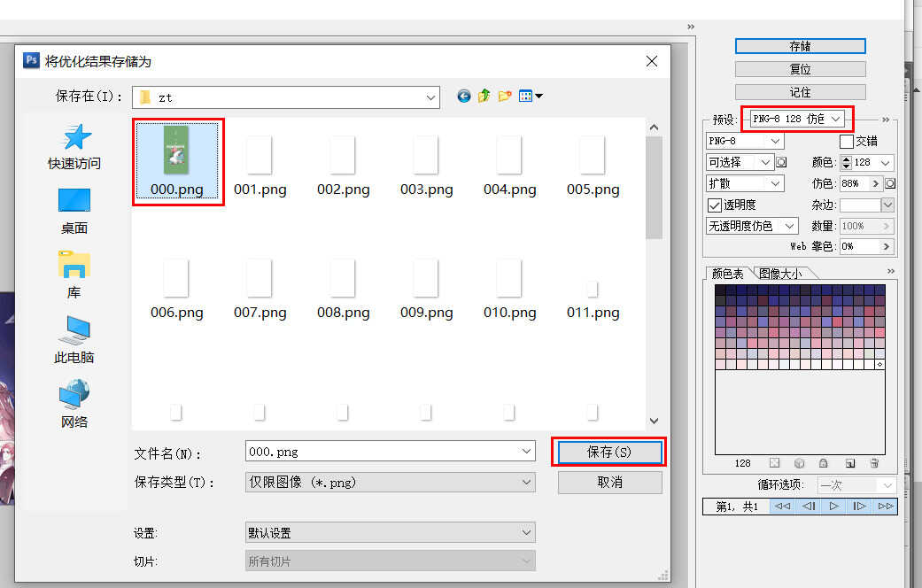Go back to last visited folder
The width and height of the screenshot is (922, 588).
point(464,96)
